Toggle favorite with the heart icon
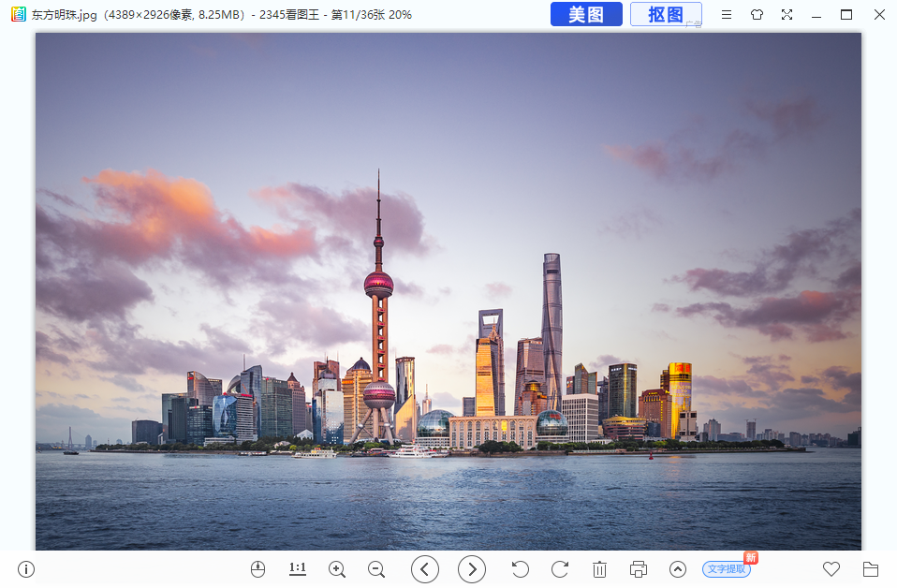Image resolution: width=897 pixels, height=588 pixels. pos(831,569)
